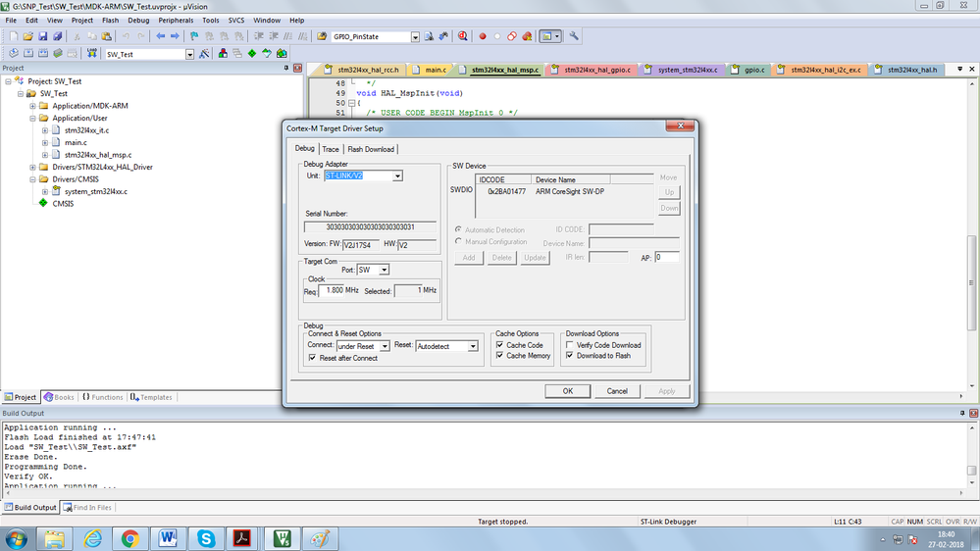Click the green diamond Run-Time Environment icon
The height and width of the screenshot is (551, 980).
pos(252,54)
